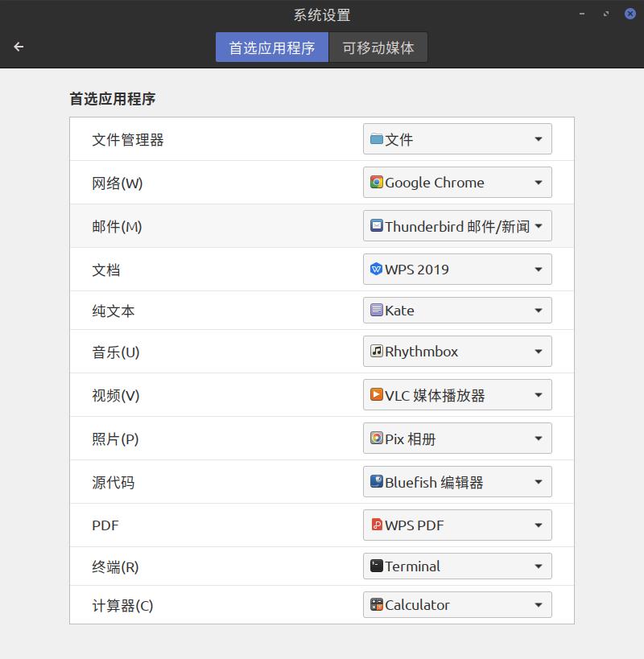The image size is (644, 659).
Task: Click the 系统设置 window title bar
Action: coord(322,14)
